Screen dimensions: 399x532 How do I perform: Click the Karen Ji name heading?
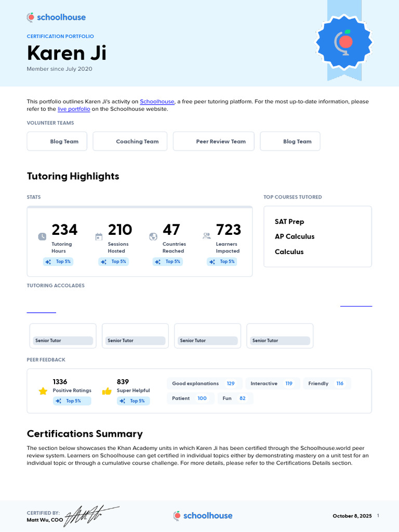(66, 54)
